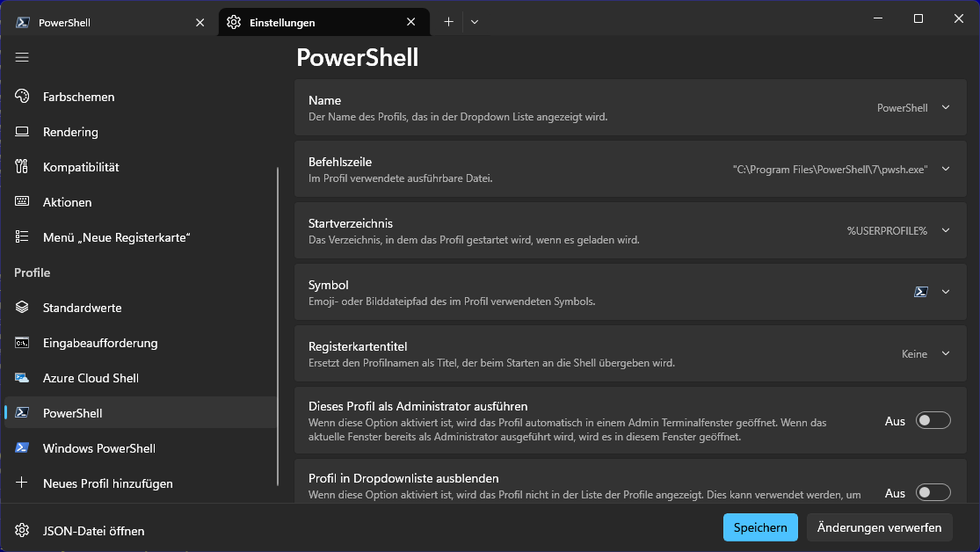Minimize the Terminal window
Image resolution: width=980 pixels, height=552 pixels.
click(877, 18)
